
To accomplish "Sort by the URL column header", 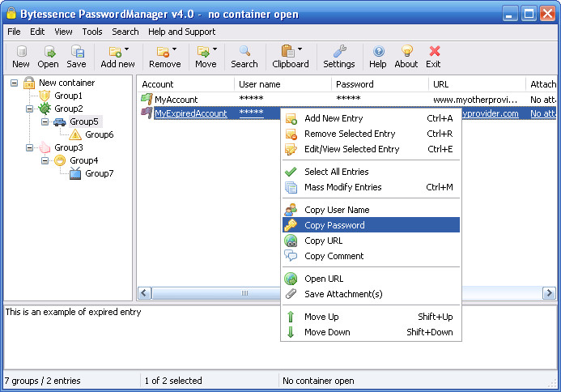I will (477, 84).
